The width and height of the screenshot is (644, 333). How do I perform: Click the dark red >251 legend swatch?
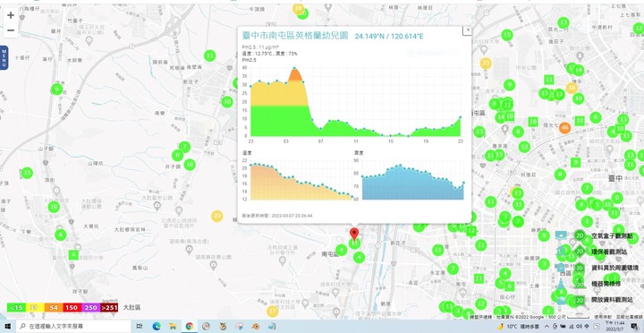coord(109,308)
